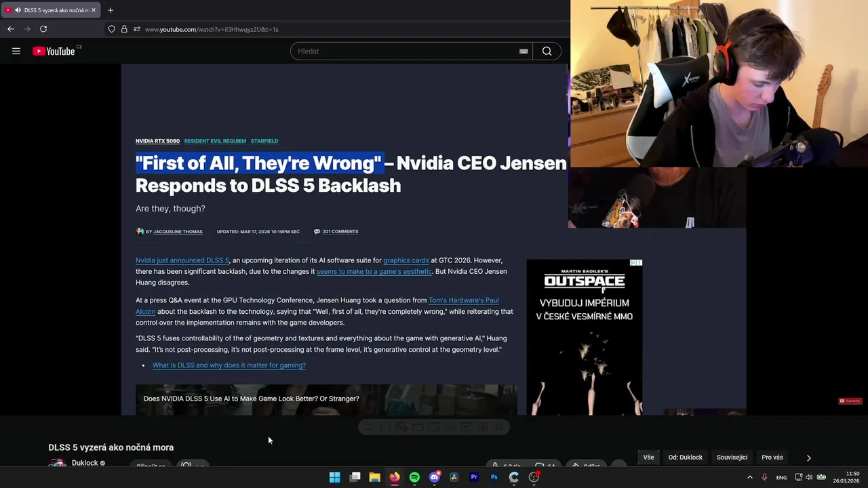Viewport: 868px width, 488px height.
Task: Click author name Jacqueline Thomas
Action: [178, 232]
